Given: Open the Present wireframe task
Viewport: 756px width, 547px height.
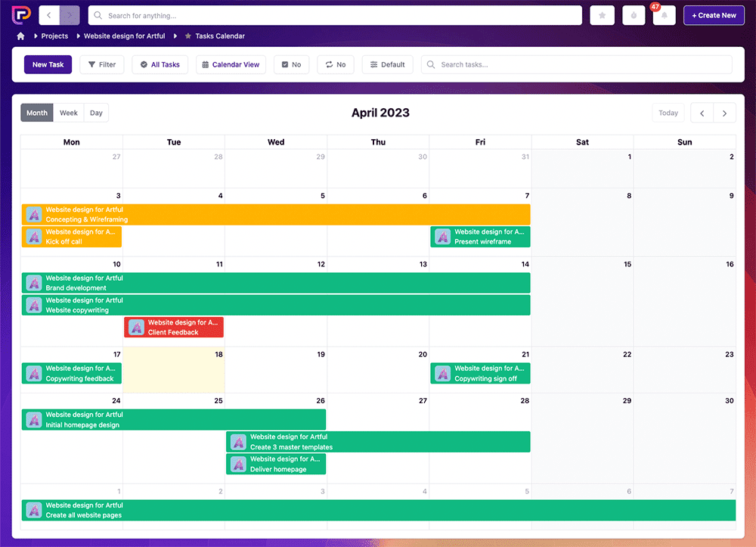Looking at the screenshot, I should (x=480, y=237).
